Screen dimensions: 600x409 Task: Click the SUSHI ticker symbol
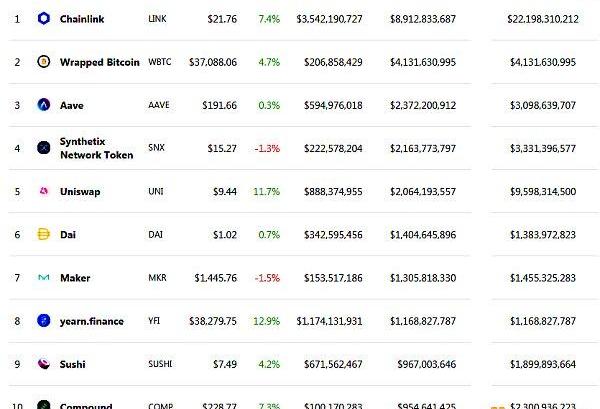click(160, 363)
